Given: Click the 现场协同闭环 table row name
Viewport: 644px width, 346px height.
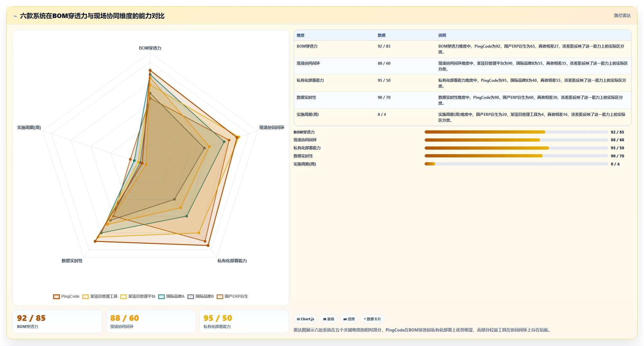Looking at the screenshot, I should point(308,63).
